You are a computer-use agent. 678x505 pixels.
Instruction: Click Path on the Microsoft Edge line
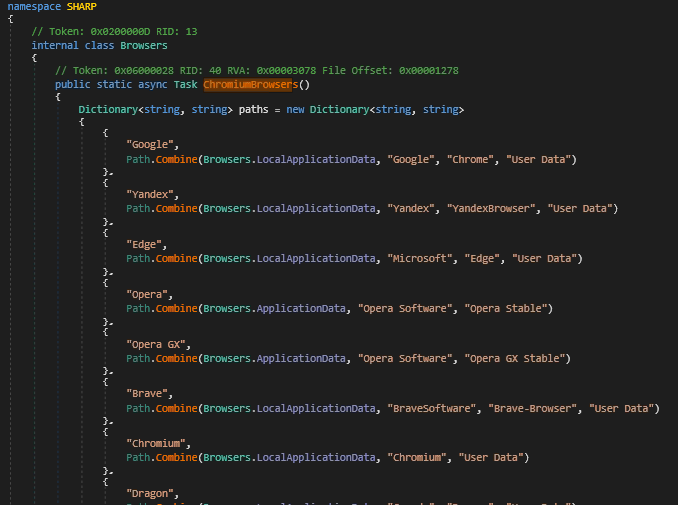pyautogui.click(x=138, y=259)
